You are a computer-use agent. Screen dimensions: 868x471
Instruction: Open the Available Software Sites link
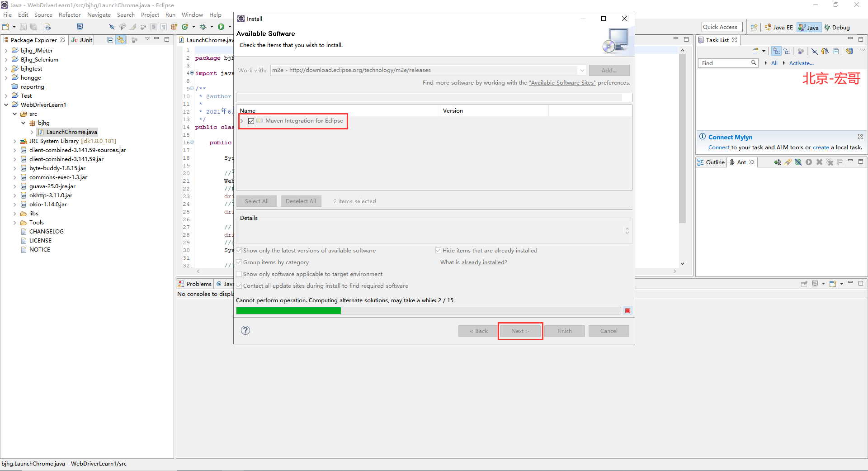(562, 83)
